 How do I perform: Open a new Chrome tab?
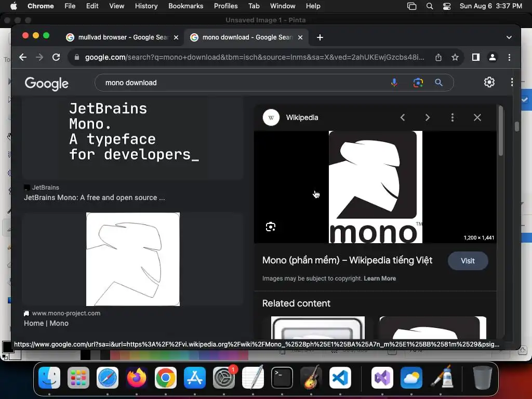[320, 37]
